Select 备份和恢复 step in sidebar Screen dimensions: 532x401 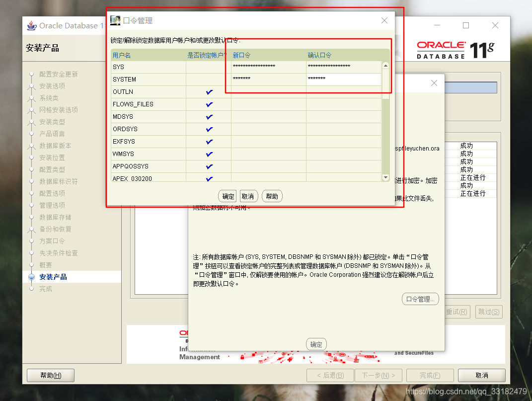(55, 229)
